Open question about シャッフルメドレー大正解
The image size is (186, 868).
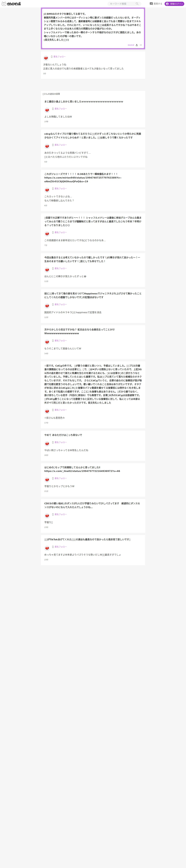(x=93, y=221)
